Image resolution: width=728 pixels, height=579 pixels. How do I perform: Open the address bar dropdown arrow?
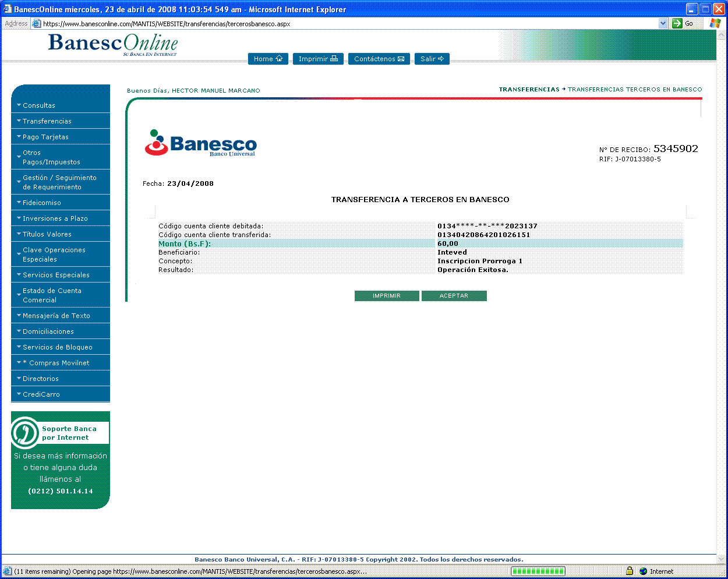coord(663,23)
